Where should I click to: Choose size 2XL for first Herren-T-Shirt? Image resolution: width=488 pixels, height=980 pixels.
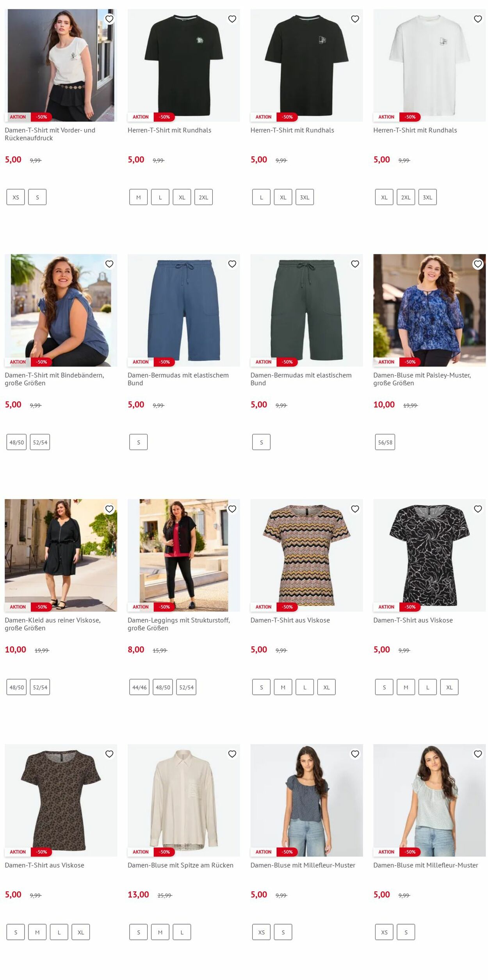click(x=203, y=197)
